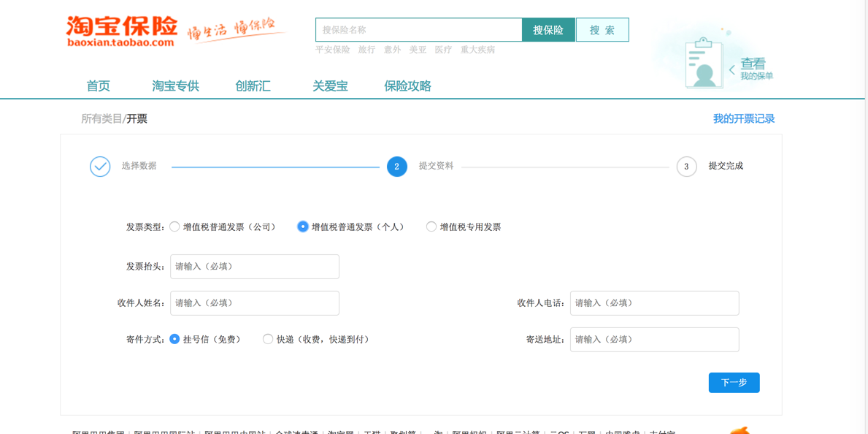Choose 快递（收费，快递到付） shipping method
This screenshot has height=434, width=868.
(x=268, y=339)
